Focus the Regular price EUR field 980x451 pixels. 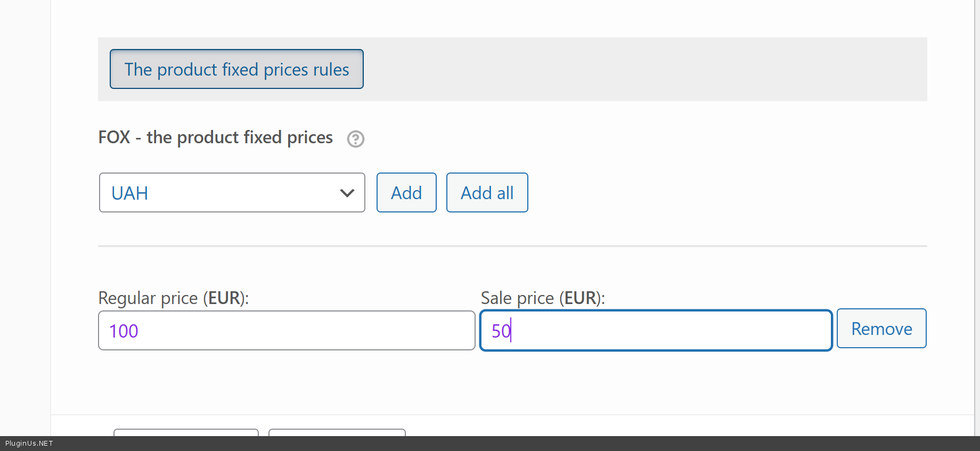[x=287, y=331]
